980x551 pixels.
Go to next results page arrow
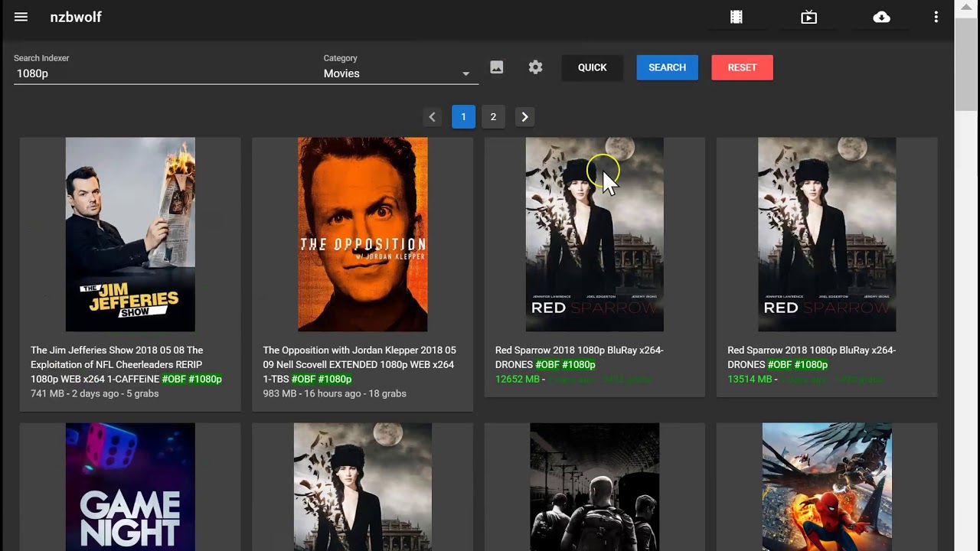pos(524,117)
